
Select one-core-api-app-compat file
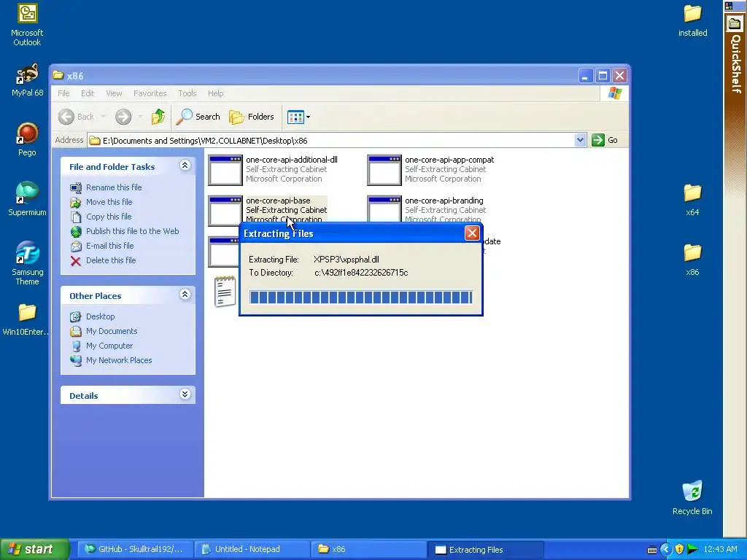click(x=430, y=169)
